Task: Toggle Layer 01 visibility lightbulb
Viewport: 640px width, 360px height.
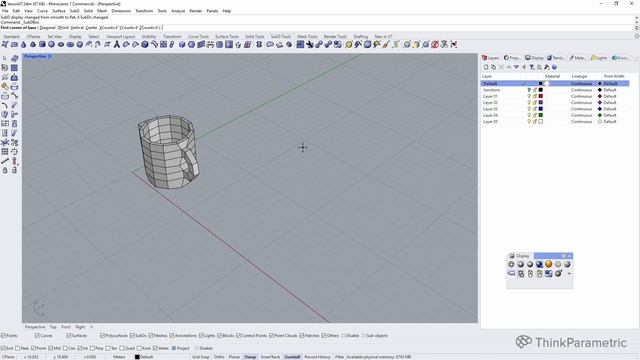Action: pos(529,96)
